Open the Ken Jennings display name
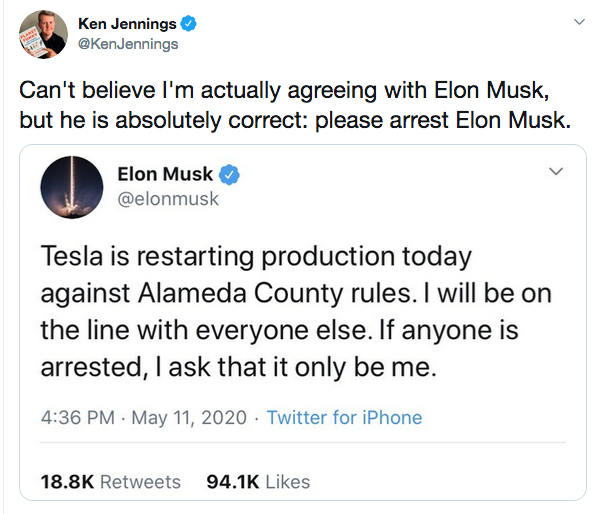The width and height of the screenshot is (602, 514). [x=127, y=24]
